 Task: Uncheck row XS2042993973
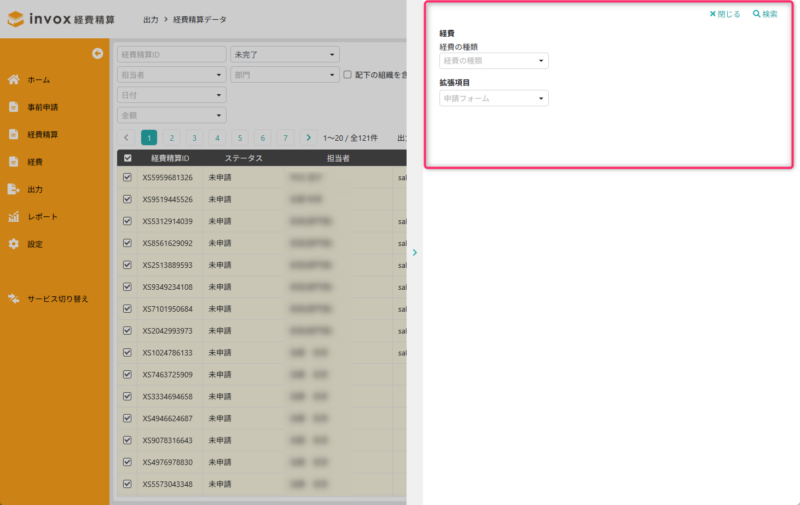[127, 331]
